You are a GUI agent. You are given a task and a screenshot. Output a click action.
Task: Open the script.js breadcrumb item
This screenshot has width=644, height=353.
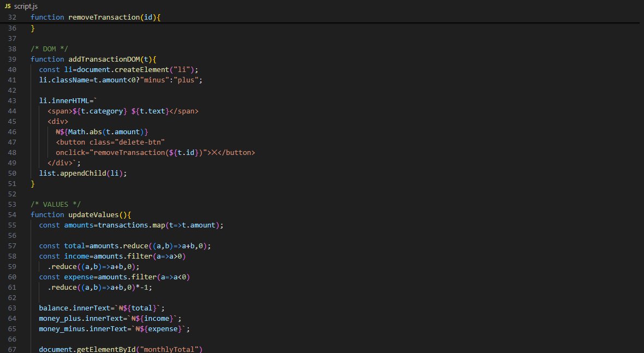pyautogui.click(x=26, y=6)
